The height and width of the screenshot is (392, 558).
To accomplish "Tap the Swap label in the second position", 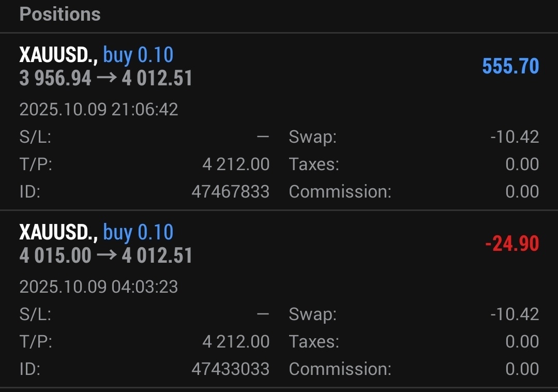I will [312, 314].
